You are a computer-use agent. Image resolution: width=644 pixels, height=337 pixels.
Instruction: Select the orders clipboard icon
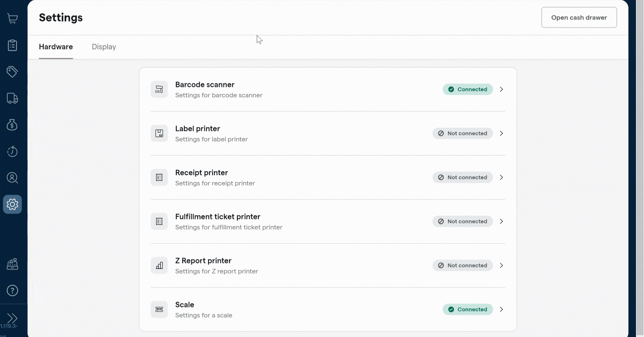coord(12,45)
